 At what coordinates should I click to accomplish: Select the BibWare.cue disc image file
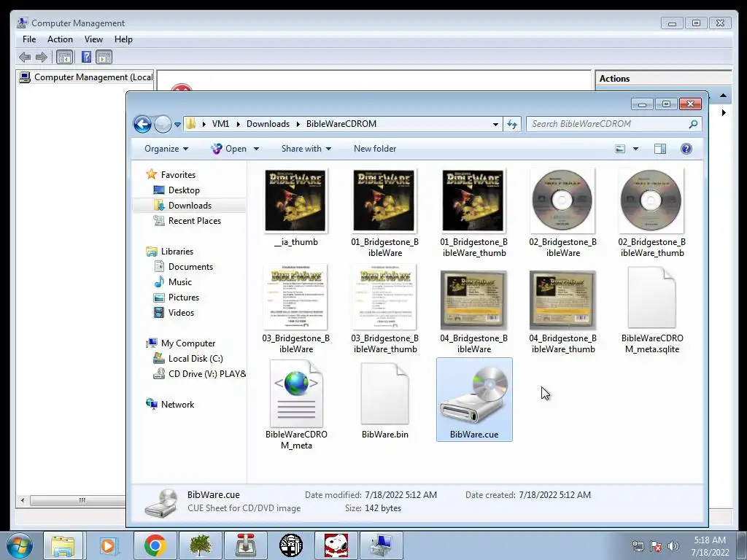click(474, 400)
